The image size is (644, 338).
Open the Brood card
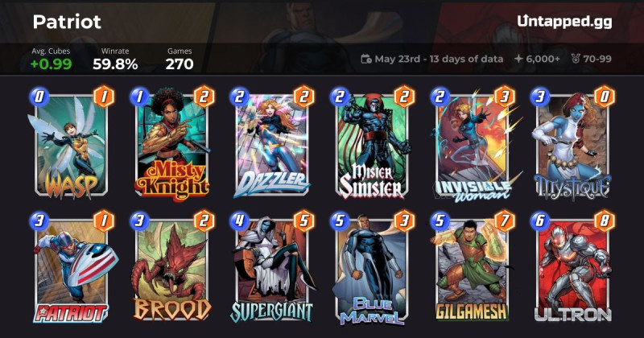click(x=171, y=268)
